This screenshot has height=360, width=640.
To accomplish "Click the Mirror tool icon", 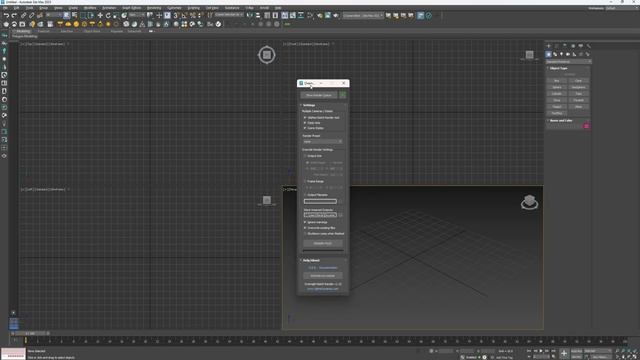I will tap(250, 16).
